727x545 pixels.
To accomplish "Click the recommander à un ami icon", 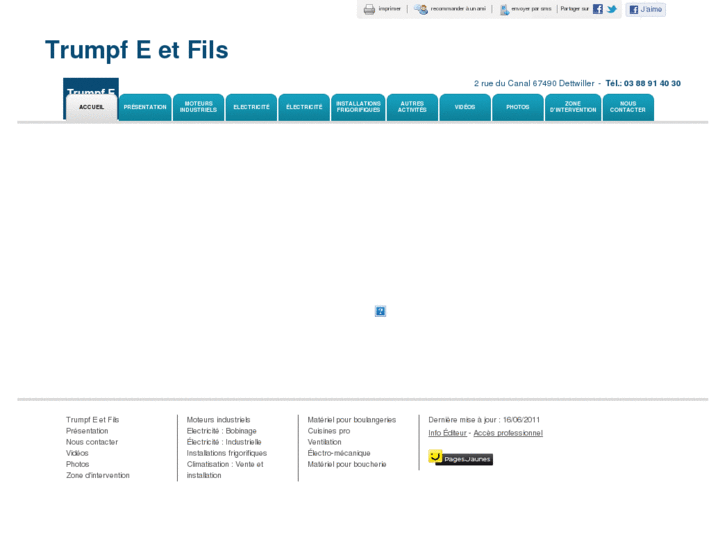I will [421, 9].
